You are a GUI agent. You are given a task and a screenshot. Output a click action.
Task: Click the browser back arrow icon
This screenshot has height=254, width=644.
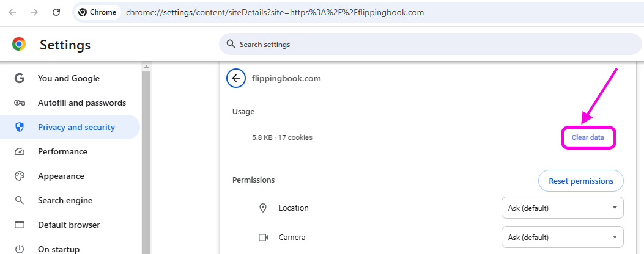pos(12,12)
